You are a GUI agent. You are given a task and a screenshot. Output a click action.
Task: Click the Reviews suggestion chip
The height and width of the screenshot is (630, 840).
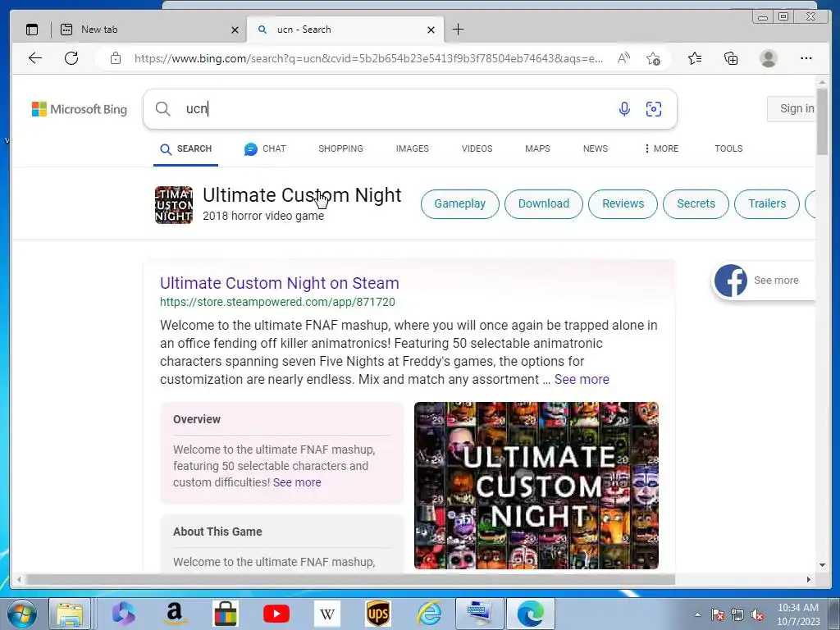[x=623, y=204]
